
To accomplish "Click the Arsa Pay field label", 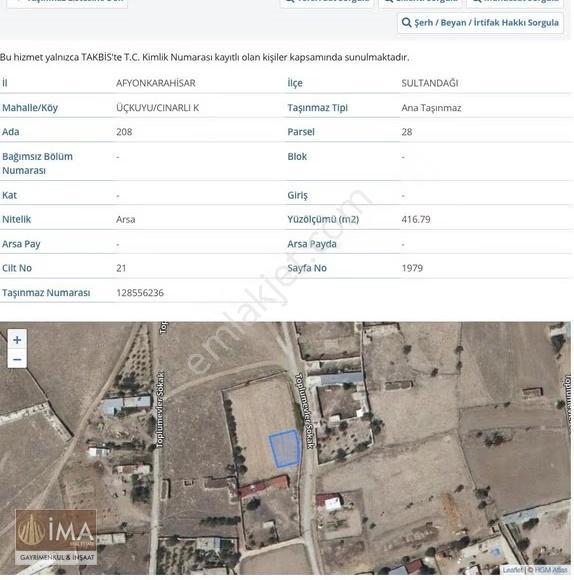I will pos(21,244).
